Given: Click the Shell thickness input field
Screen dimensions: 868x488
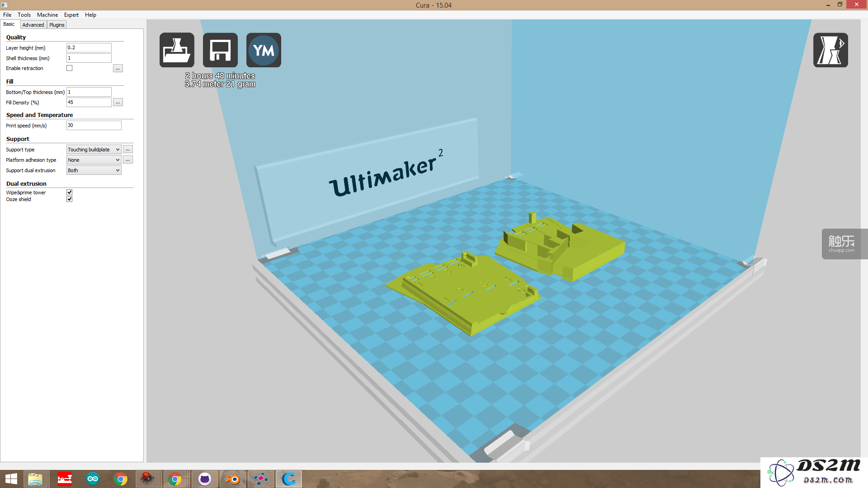Looking at the screenshot, I should 89,58.
